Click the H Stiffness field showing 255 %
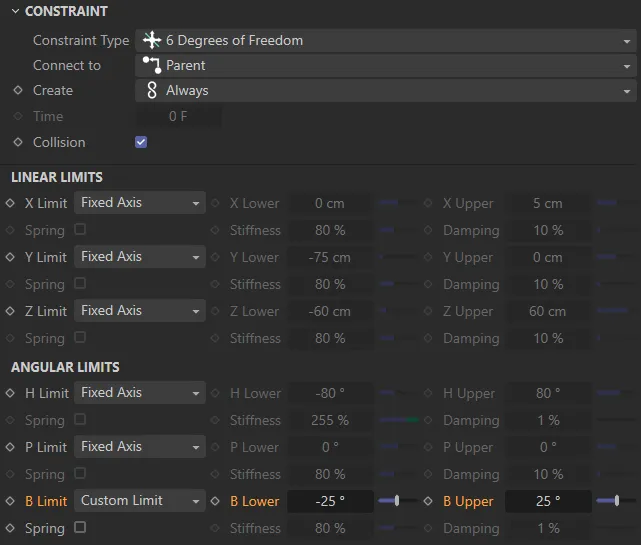 pos(330,420)
